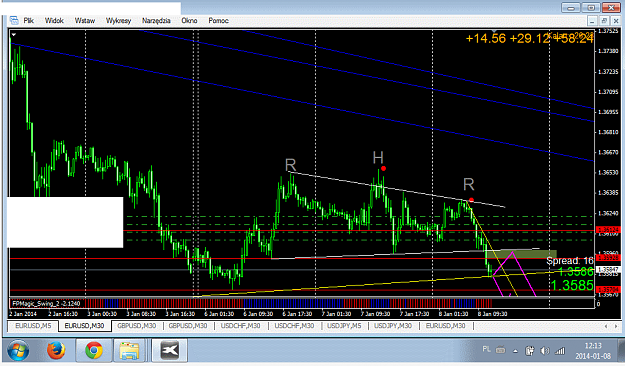Close the inner chart window
Image resolution: width=625 pixels, height=366 pixels.
616,21
